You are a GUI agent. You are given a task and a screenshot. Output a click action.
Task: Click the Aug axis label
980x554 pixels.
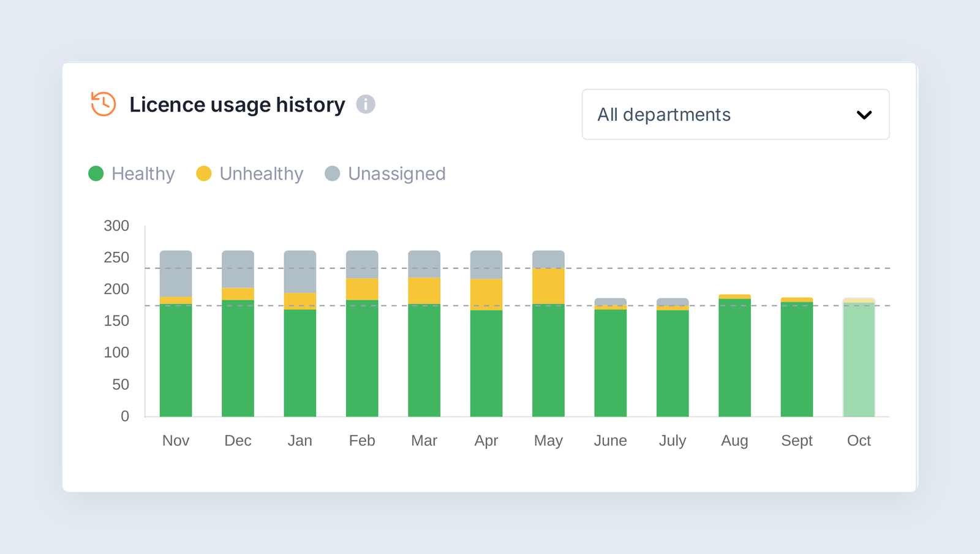pyautogui.click(x=734, y=441)
